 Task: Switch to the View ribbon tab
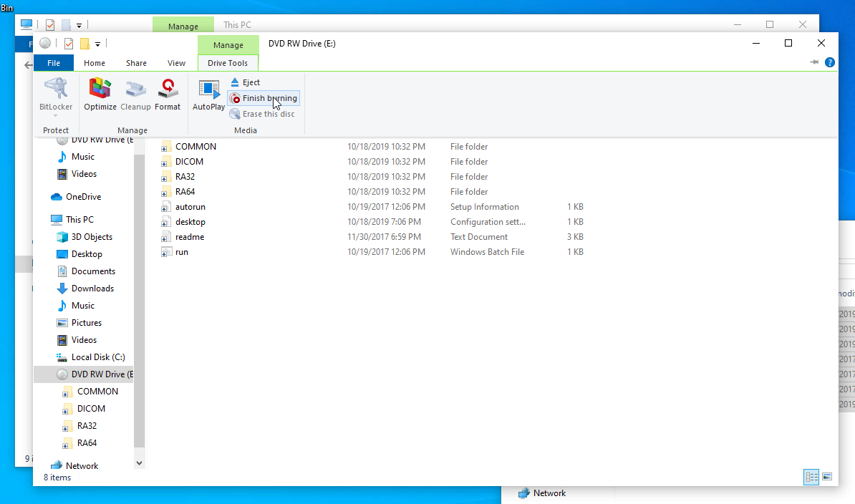[x=176, y=63]
